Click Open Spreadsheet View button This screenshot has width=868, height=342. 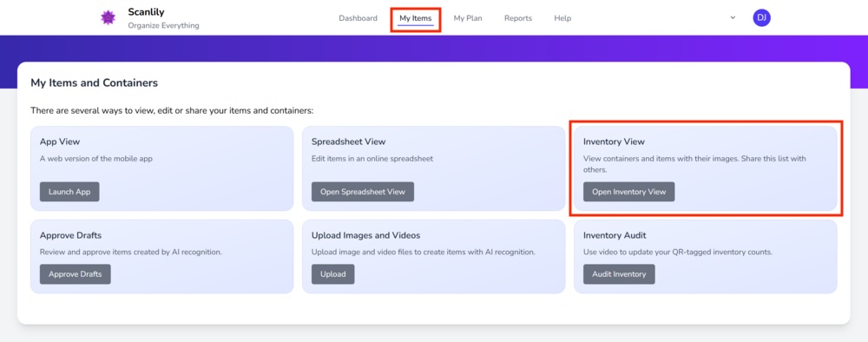tap(363, 192)
